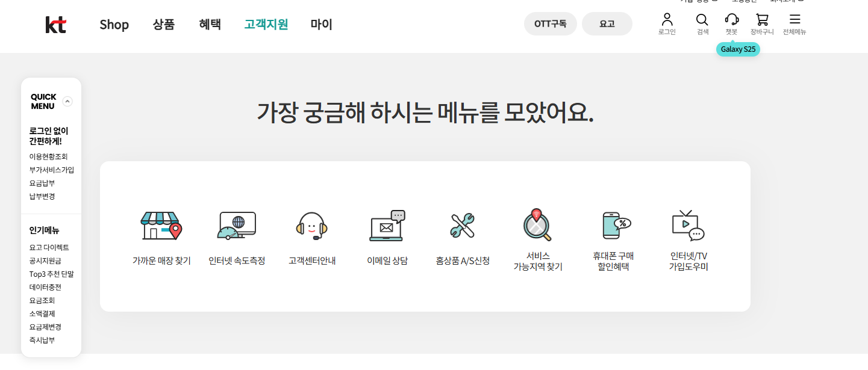Click the 홈상품 A/S신청 text label

pyautogui.click(x=463, y=261)
